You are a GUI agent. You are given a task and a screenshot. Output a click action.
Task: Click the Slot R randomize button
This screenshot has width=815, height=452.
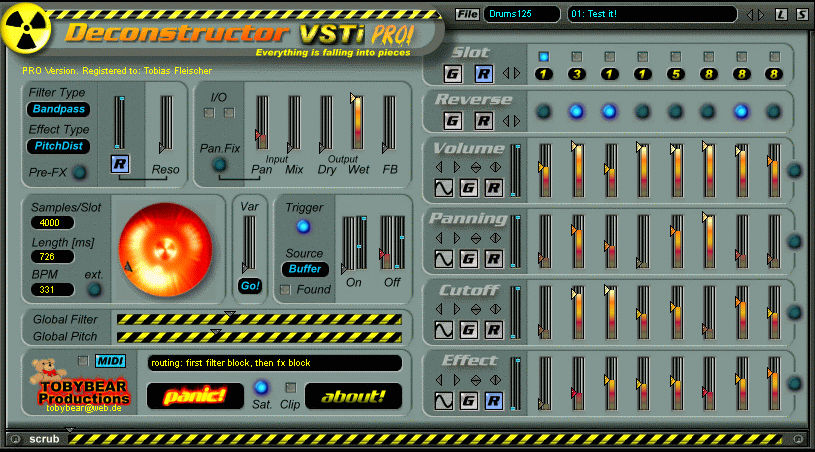pyautogui.click(x=483, y=74)
